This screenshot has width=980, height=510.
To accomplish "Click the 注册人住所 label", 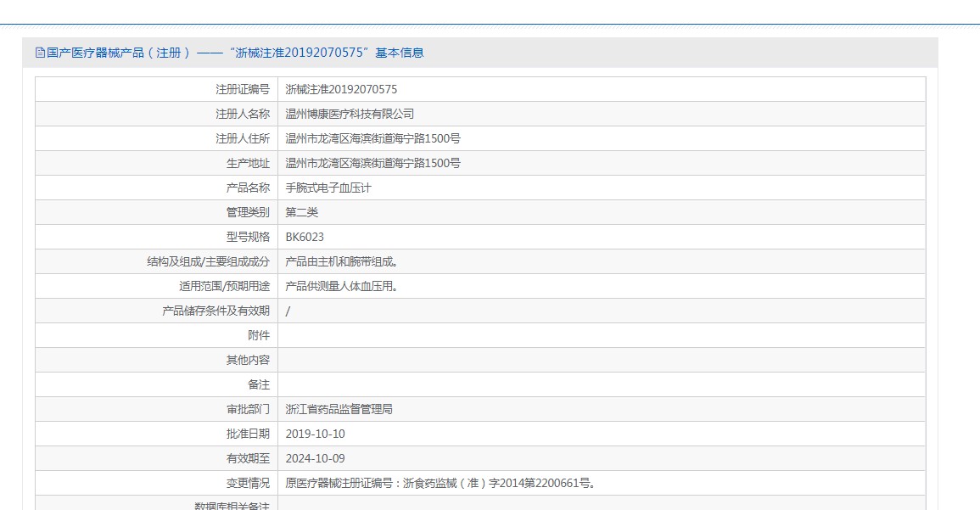I will [x=243, y=139].
